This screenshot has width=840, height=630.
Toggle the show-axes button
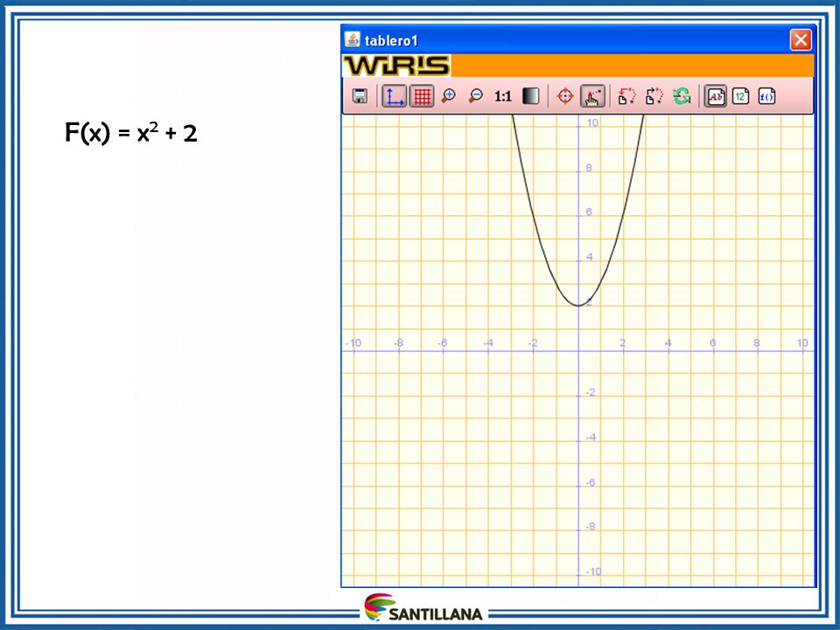(x=394, y=96)
